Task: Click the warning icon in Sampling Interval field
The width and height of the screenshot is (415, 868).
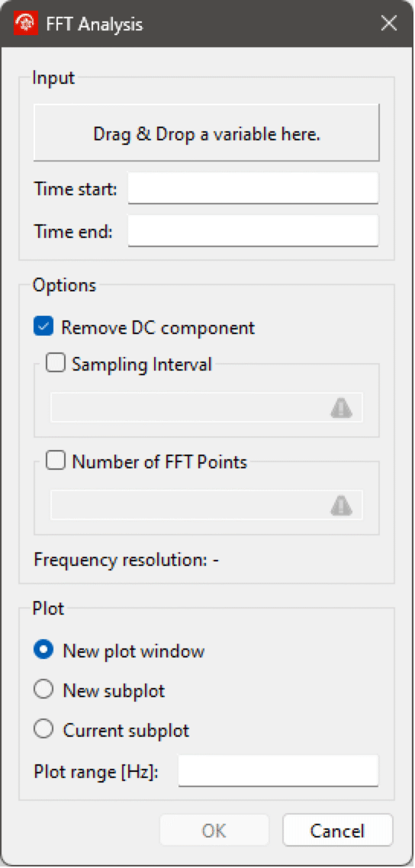Action: pos(341,408)
